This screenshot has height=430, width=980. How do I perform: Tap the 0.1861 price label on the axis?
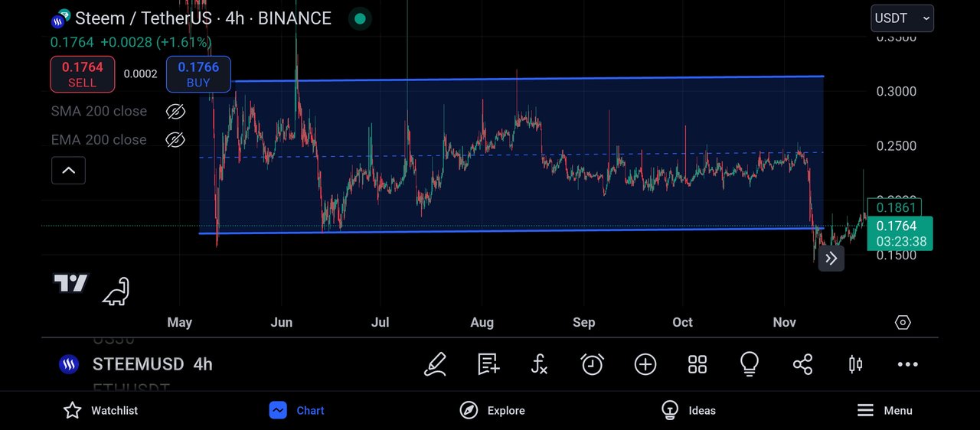point(895,207)
